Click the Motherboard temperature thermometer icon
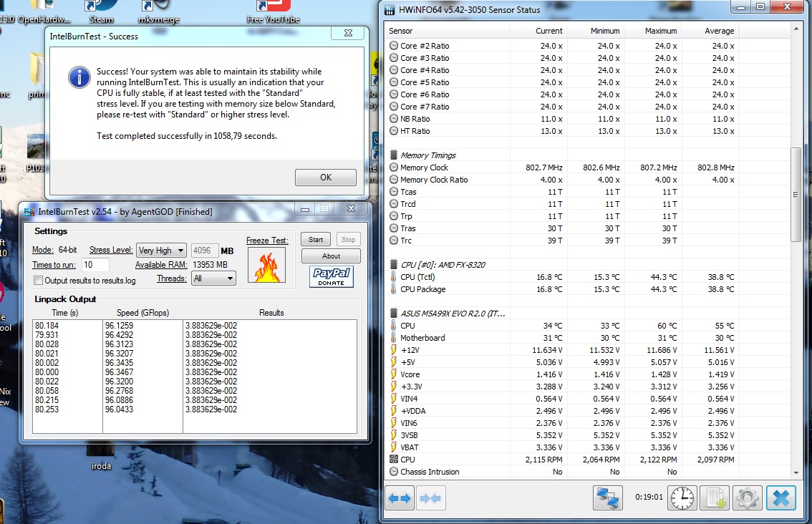812x524 pixels. coord(394,338)
